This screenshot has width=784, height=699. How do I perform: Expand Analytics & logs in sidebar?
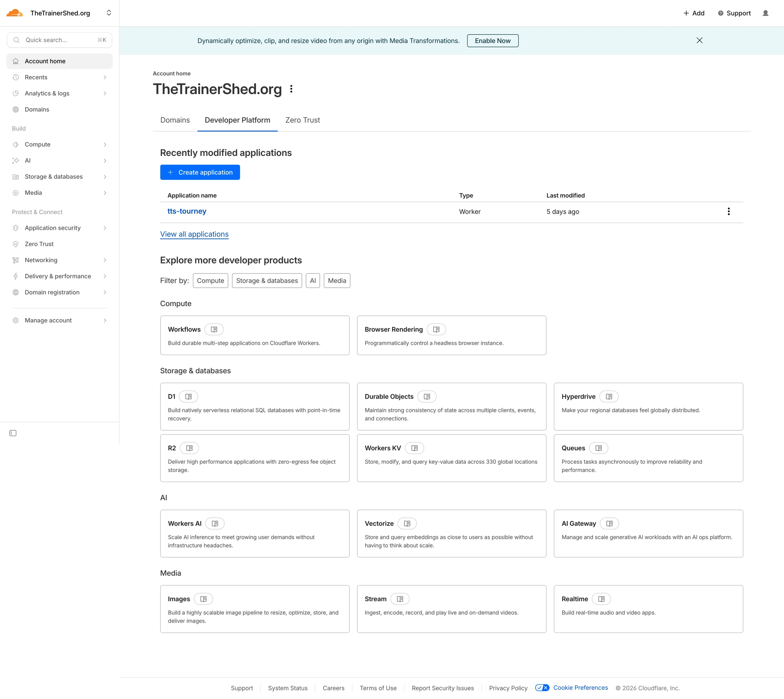click(59, 93)
